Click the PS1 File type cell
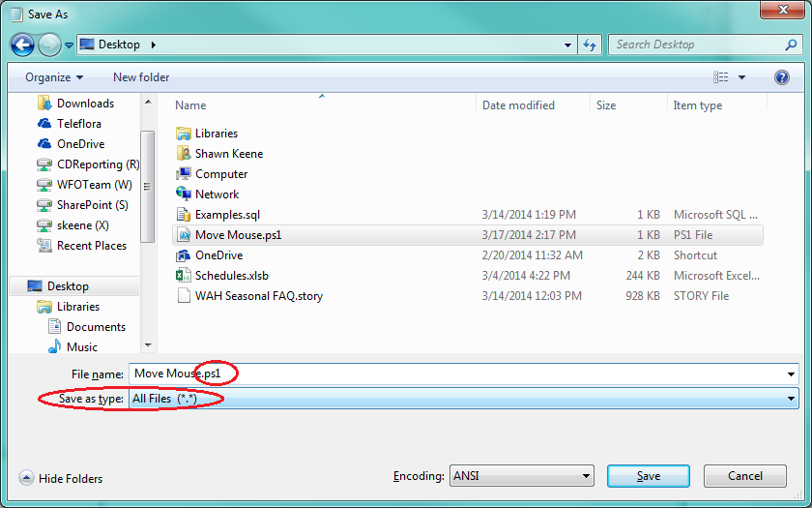The height and width of the screenshot is (508, 812). tap(693, 235)
